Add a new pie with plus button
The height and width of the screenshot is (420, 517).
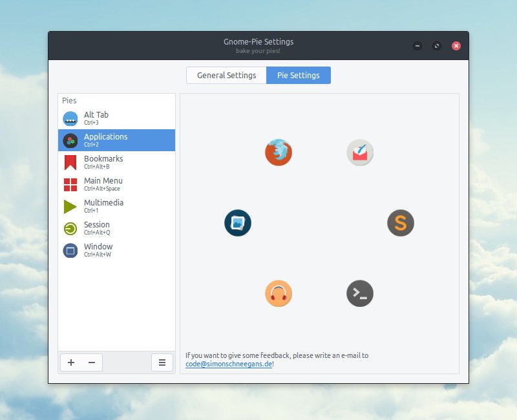coord(71,362)
